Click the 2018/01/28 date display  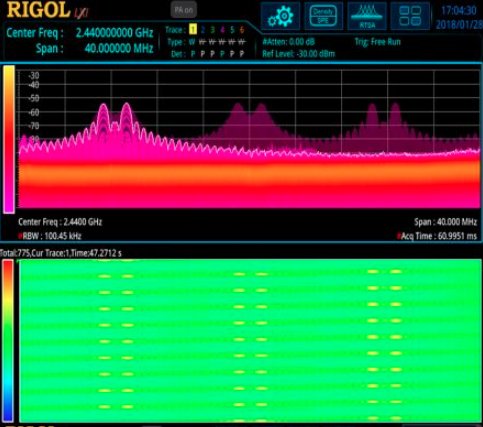[x=459, y=25]
